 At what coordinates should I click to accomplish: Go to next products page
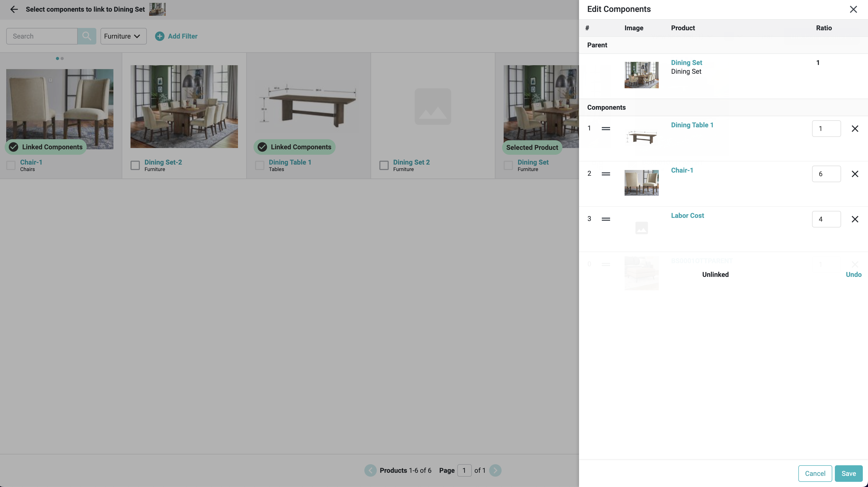pos(495,470)
